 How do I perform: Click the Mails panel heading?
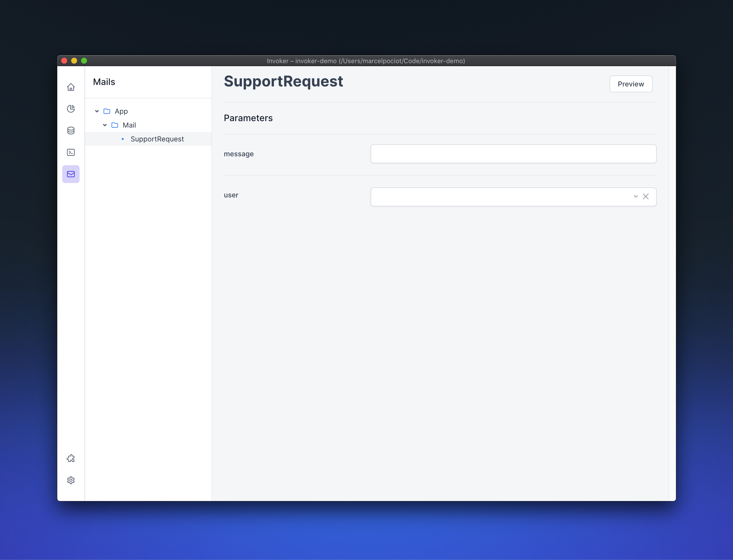tap(104, 82)
